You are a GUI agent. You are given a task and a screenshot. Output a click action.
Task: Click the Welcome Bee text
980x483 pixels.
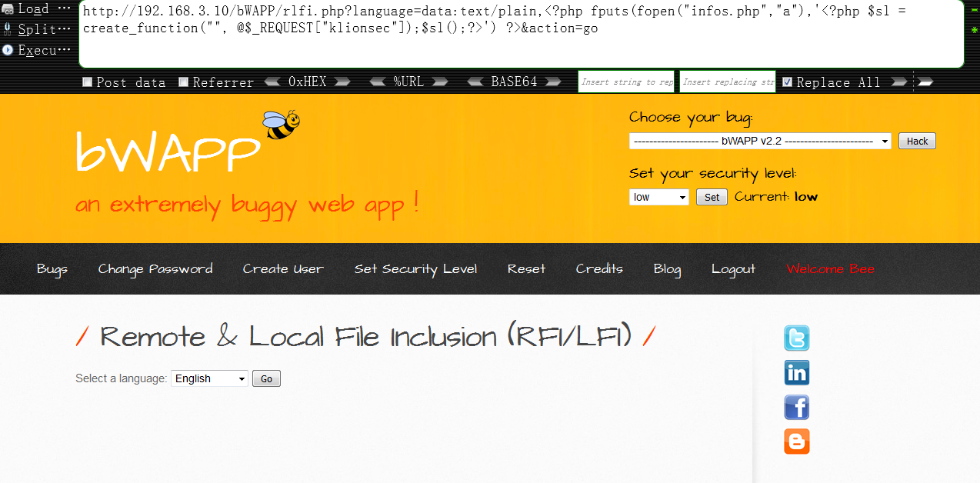(830, 268)
